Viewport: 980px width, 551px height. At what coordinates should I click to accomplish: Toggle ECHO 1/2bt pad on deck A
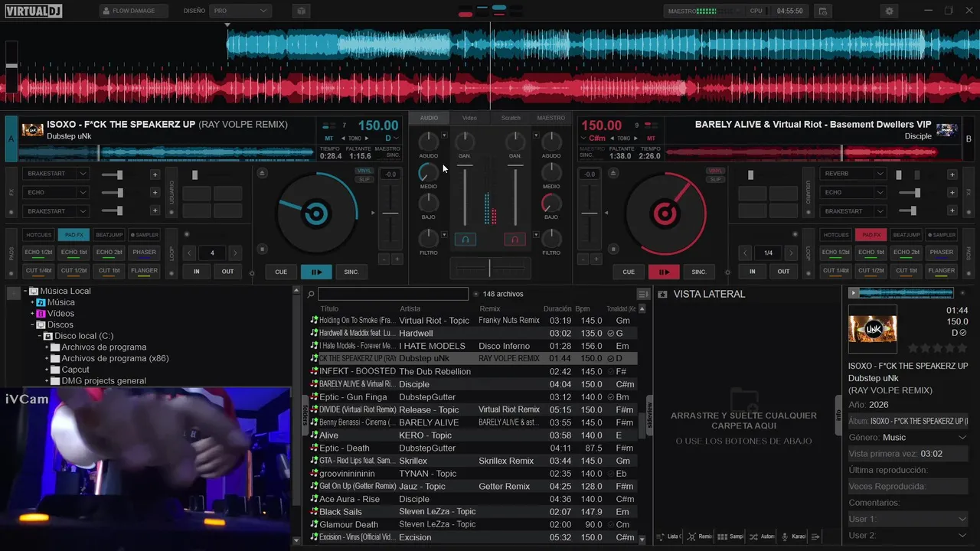point(38,252)
